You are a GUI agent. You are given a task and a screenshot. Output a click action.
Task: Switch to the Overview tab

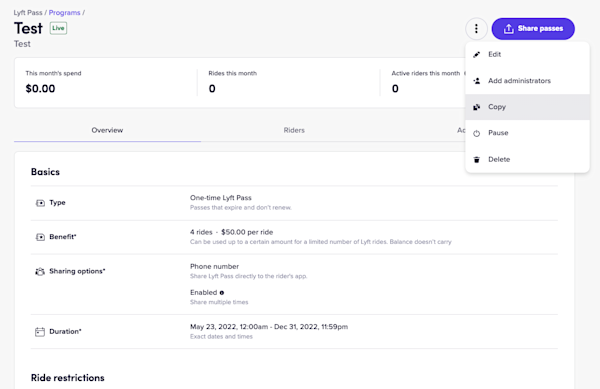point(107,130)
